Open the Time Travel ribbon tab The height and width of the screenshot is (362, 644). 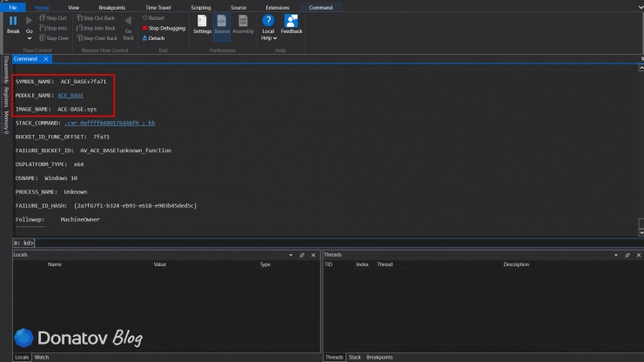[158, 7]
